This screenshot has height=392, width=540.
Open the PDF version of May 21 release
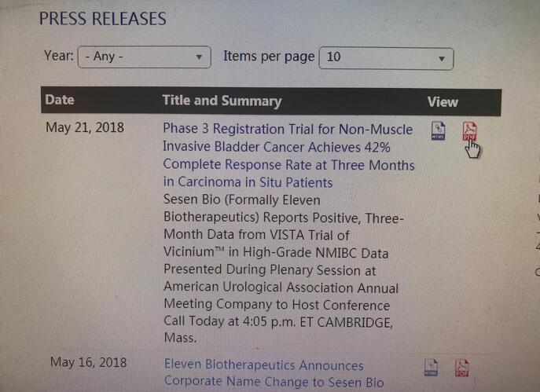click(469, 132)
